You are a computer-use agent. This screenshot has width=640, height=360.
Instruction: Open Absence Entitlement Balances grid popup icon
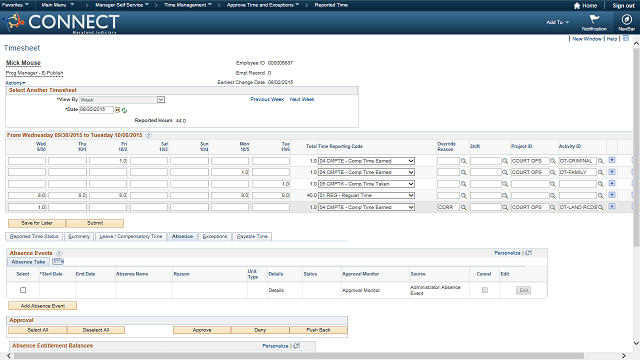click(x=297, y=346)
